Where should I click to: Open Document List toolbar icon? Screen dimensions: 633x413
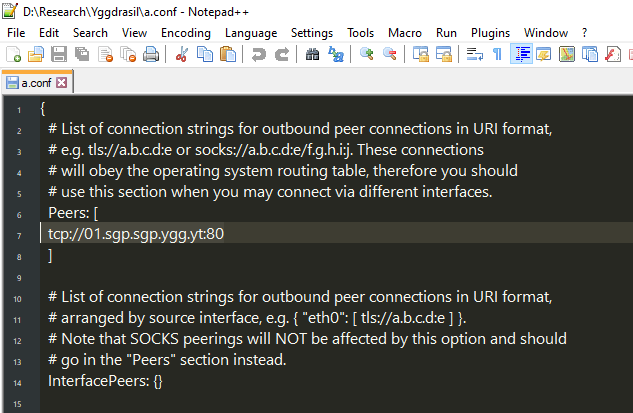point(590,54)
